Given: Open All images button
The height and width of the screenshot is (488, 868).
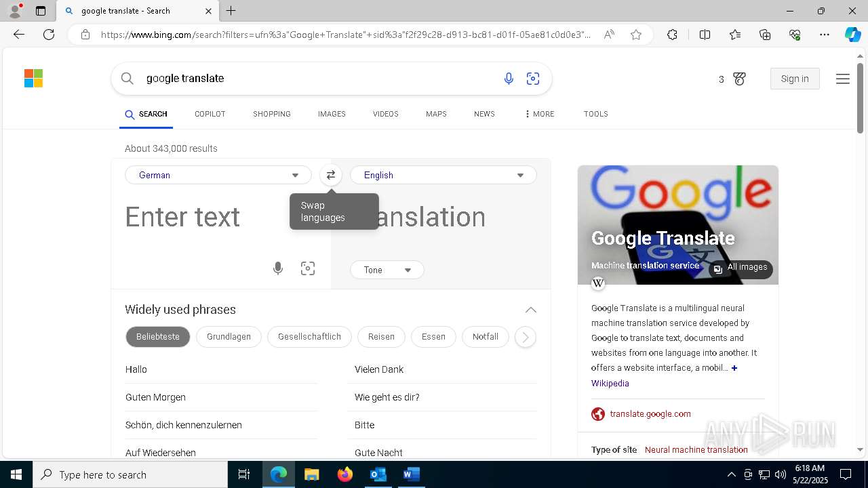Looking at the screenshot, I should click(x=741, y=268).
